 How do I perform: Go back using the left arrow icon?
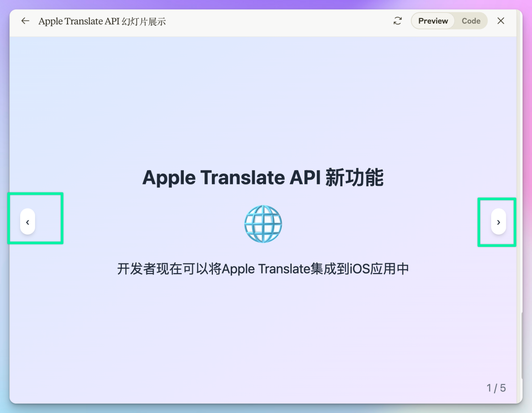coord(26,21)
